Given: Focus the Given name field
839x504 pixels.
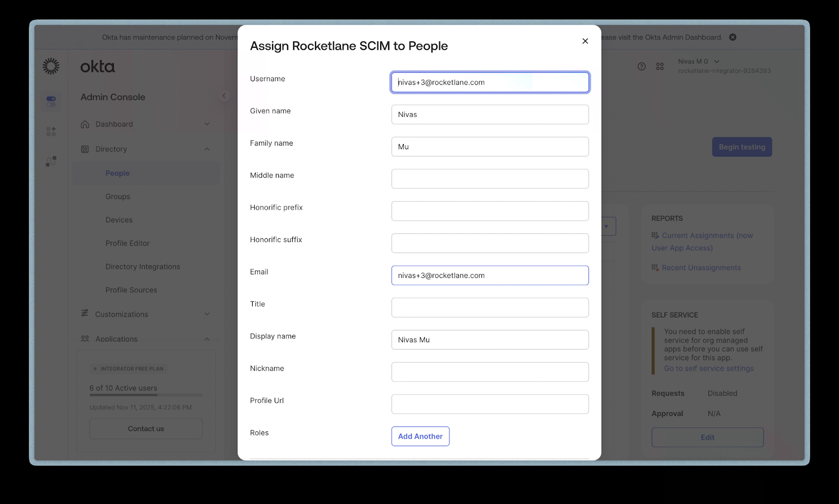Looking at the screenshot, I should click(490, 115).
